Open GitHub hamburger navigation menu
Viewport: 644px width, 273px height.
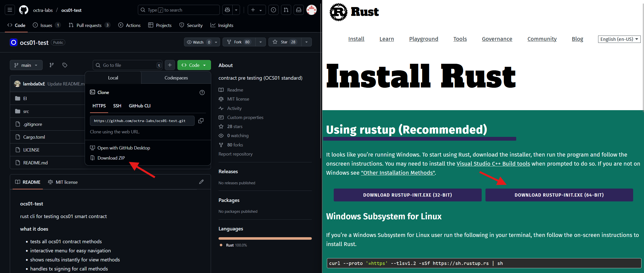[10, 10]
